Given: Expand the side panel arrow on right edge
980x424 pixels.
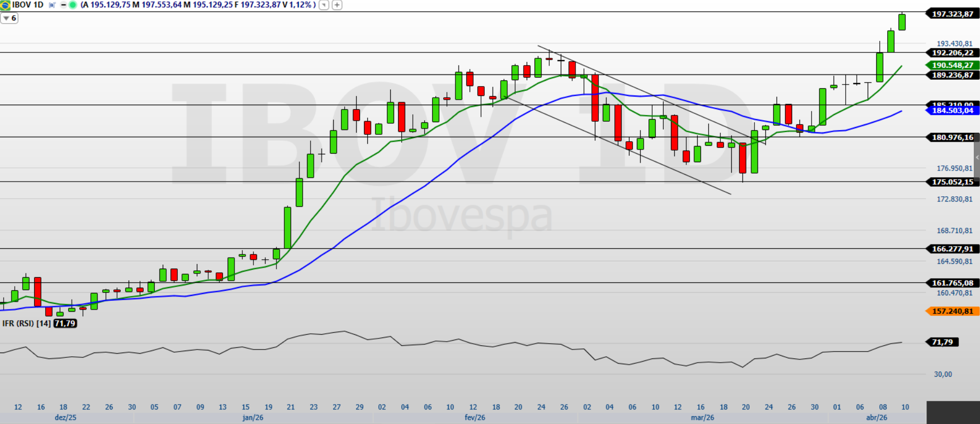Looking at the screenshot, I should (976, 157).
